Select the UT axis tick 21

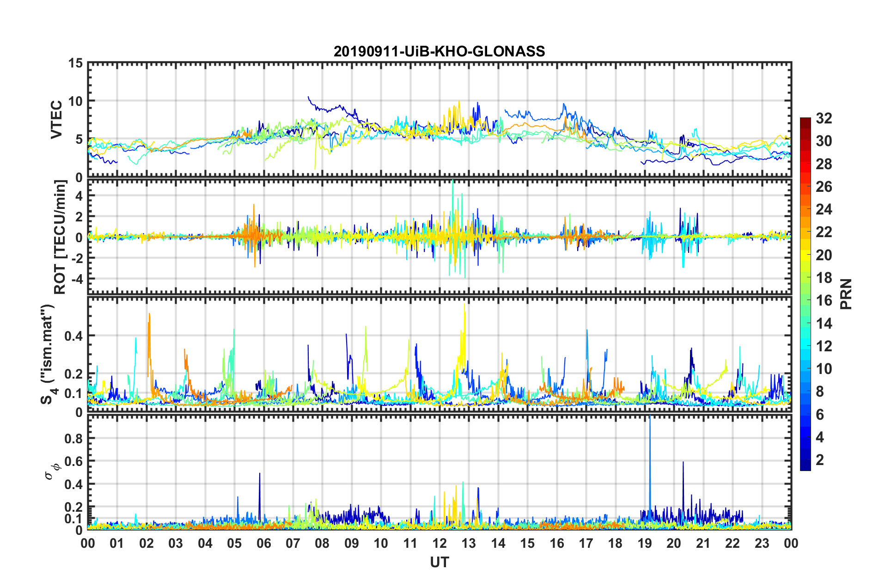[x=703, y=543]
